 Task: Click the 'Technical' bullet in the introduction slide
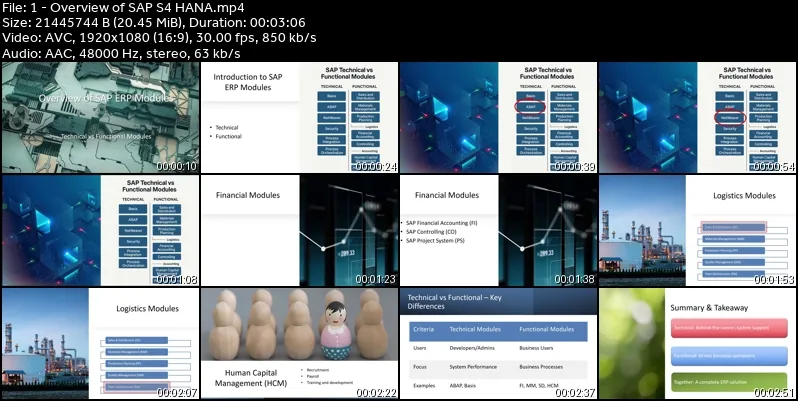(x=226, y=127)
